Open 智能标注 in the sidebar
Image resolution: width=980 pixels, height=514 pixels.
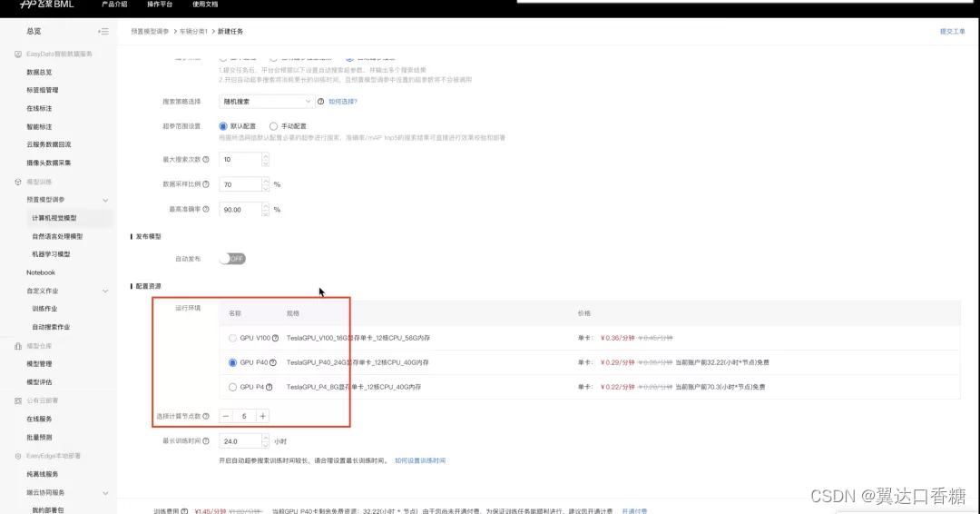[x=39, y=127]
